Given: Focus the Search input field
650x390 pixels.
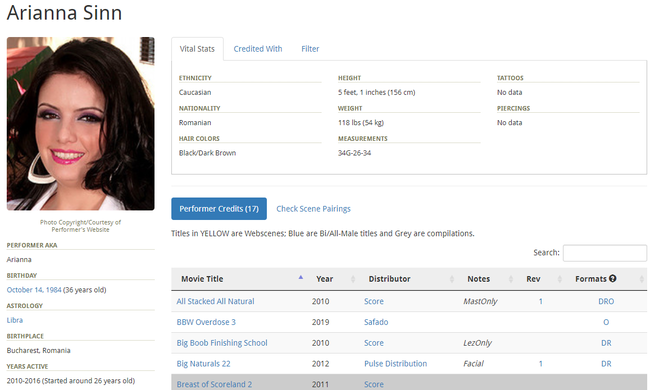Looking at the screenshot, I should coord(605,253).
